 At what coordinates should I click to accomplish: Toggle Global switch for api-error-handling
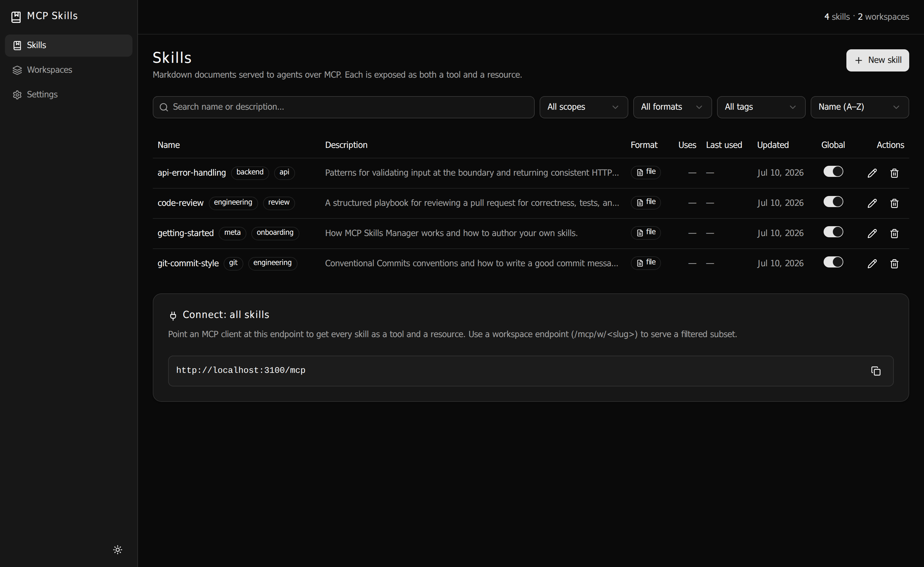(x=833, y=172)
